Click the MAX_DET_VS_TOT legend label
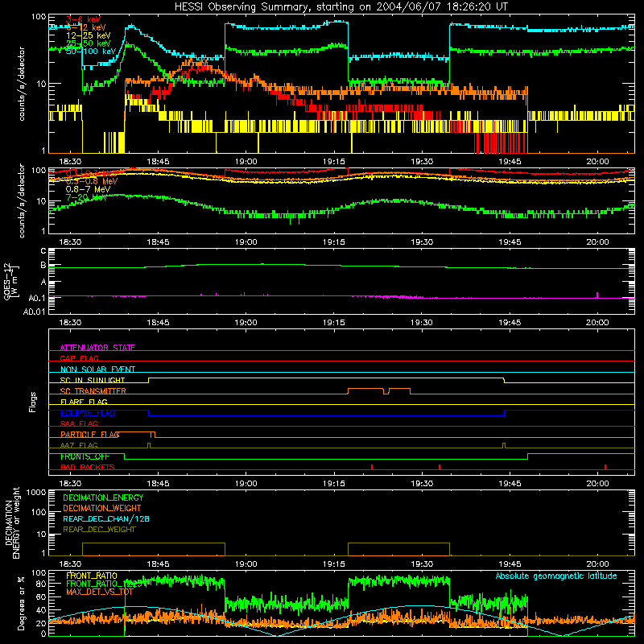644x644 pixels. pos(99,592)
